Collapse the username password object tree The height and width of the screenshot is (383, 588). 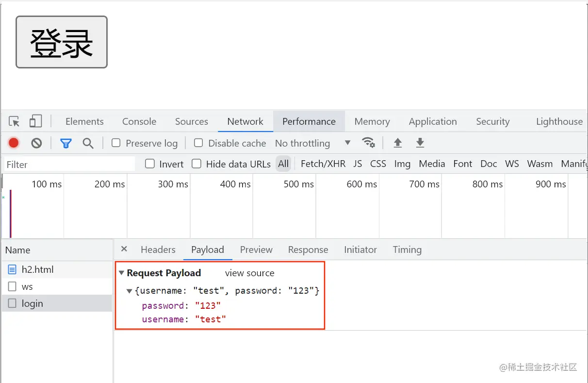pos(130,291)
